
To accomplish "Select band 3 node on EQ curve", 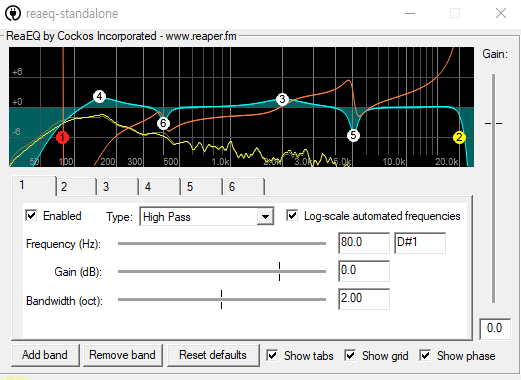I will [x=282, y=99].
